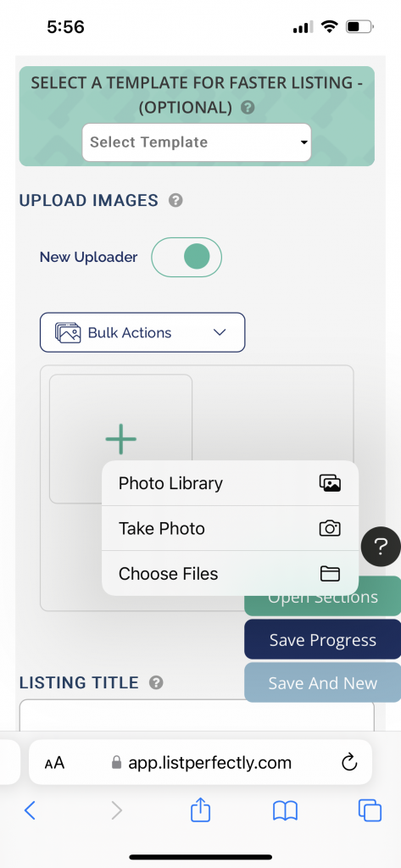Click the help icon beside Upload Images

click(175, 200)
